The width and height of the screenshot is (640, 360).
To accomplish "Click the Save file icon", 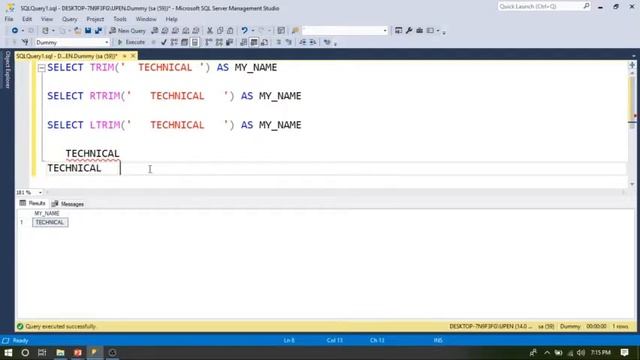I will [88, 31].
